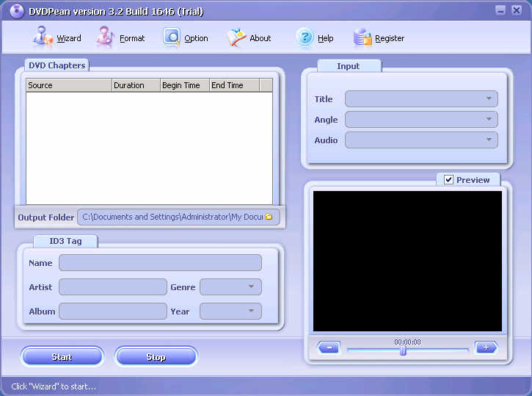This screenshot has height=396, width=532.
Task: Open the Format icon in the toolbar
Action: coord(104,36)
